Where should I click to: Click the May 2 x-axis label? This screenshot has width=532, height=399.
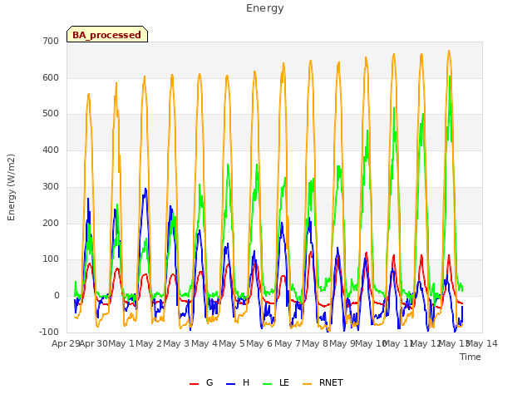[149, 343]
